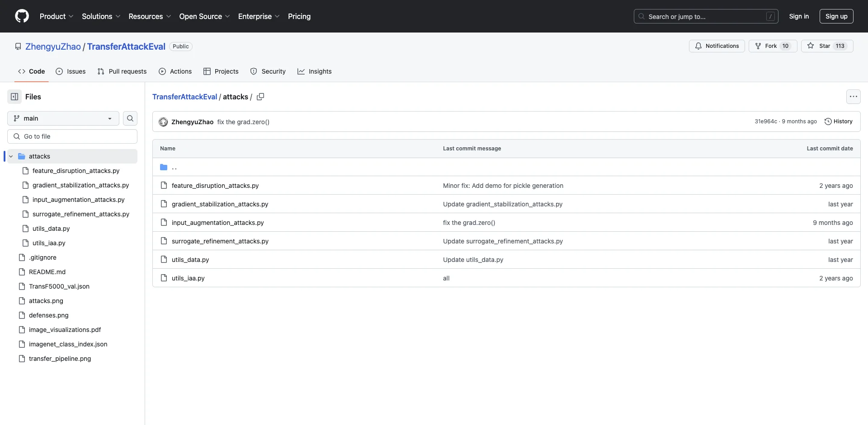This screenshot has height=425, width=868.
Task: Open the ZhengyuZhao owner link
Action: [x=53, y=47]
